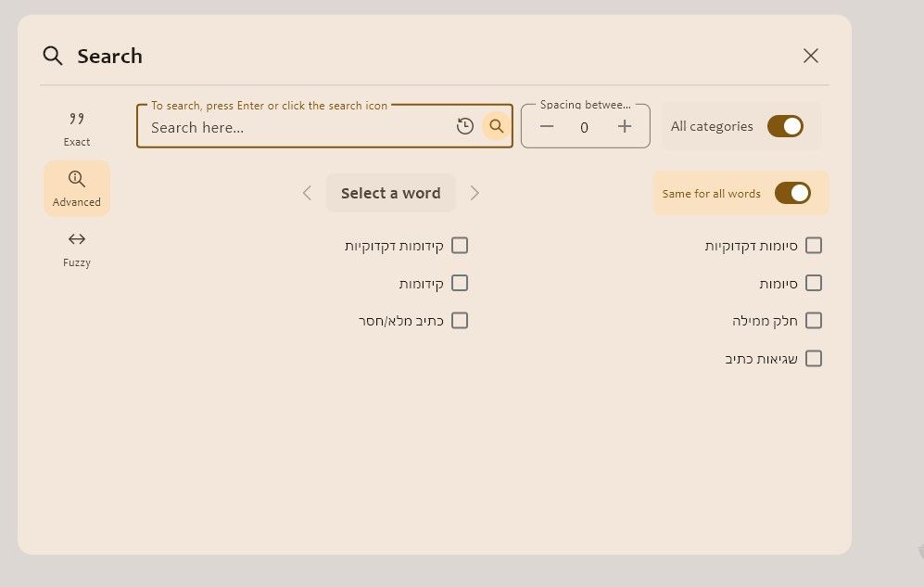Viewport: 924px width, 587px height.
Task: Tick the סיומות דקדוקיות checkbox
Action: [x=814, y=245]
